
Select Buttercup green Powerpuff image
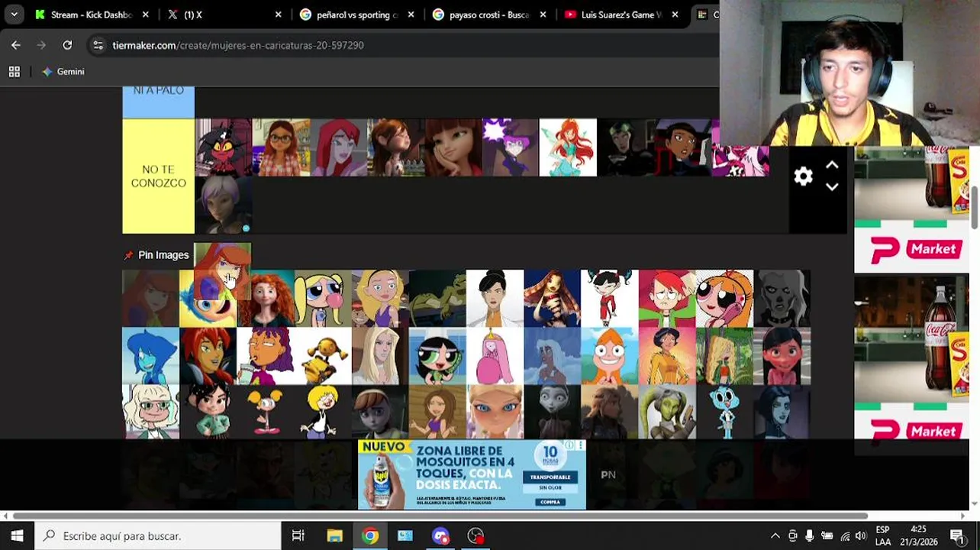point(437,356)
